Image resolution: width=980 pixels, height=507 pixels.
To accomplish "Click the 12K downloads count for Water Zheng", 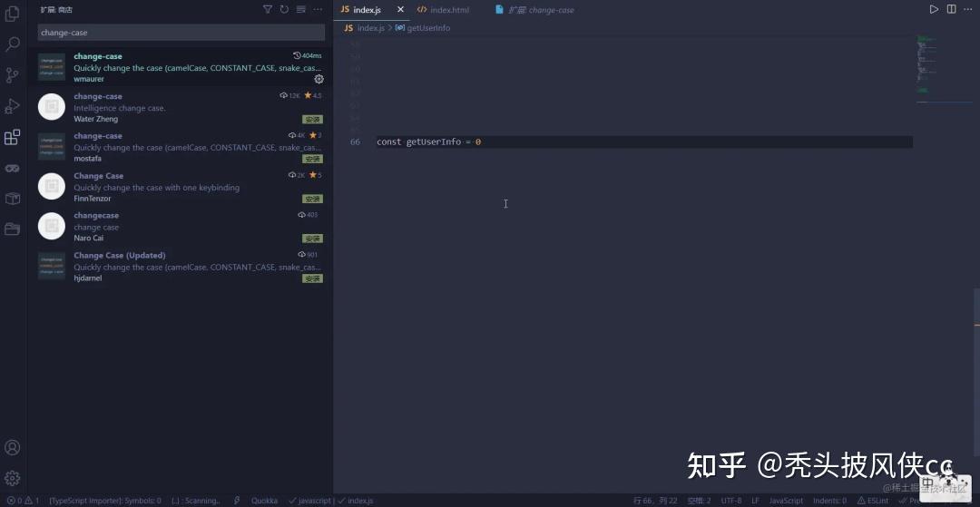I will 290,96.
